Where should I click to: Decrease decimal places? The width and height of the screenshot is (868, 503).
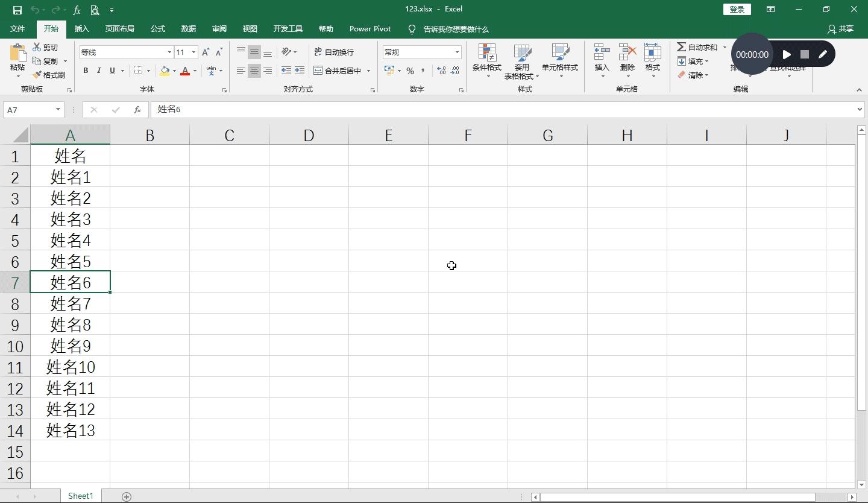tap(455, 71)
